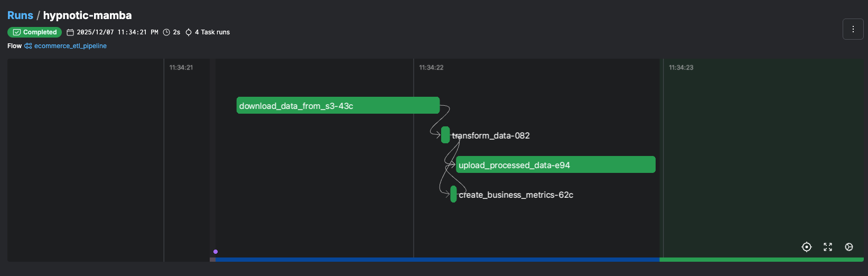The image size is (868, 276).
Task: Click the flow icon before ecommerce_etl_pipeline
Action: (x=28, y=46)
